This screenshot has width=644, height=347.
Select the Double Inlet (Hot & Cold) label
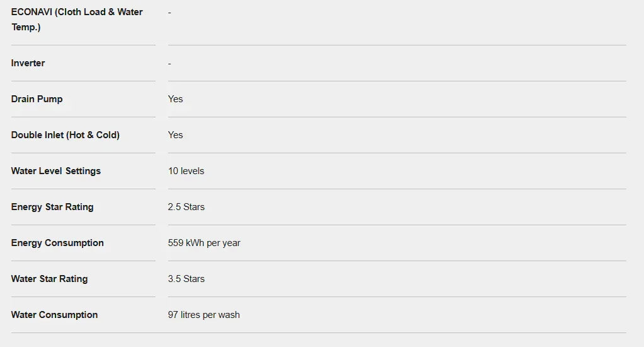click(x=65, y=135)
